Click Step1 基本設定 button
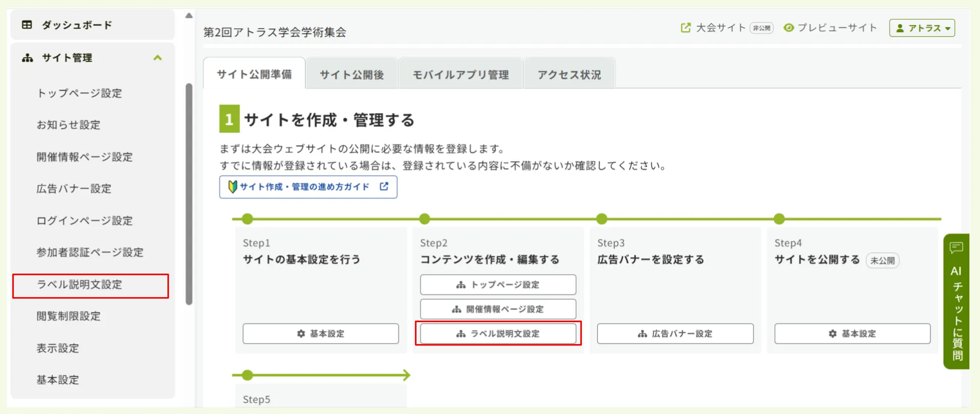This screenshot has height=414, width=980. 321,333
